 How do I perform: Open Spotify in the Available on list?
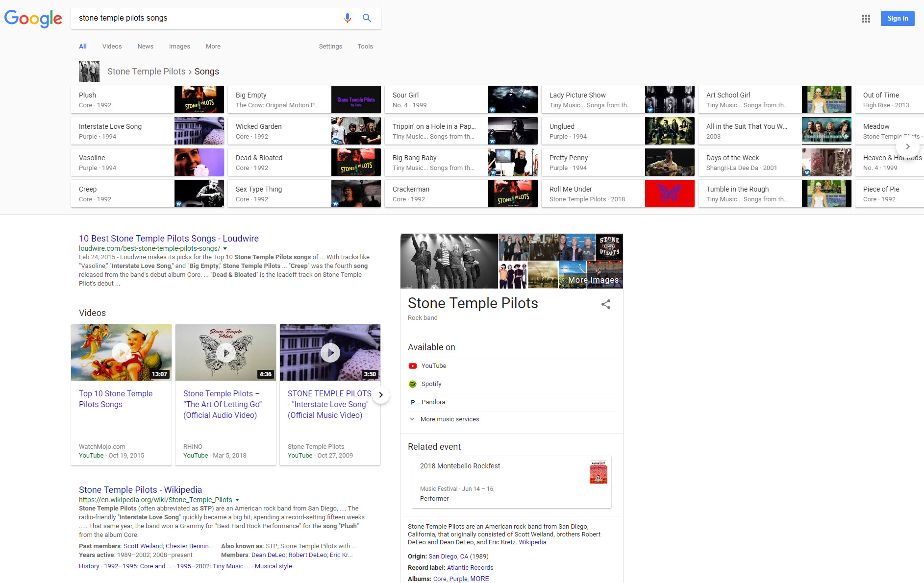tap(431, 384)
